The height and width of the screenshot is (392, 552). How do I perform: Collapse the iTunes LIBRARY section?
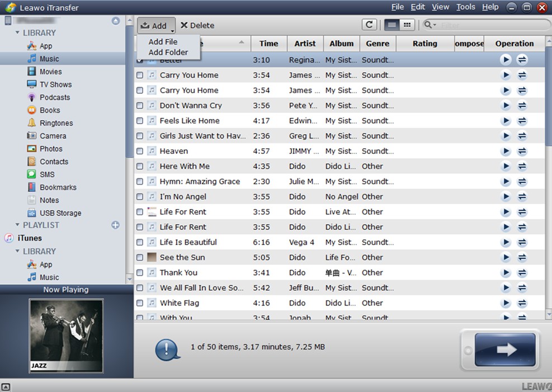17,251
